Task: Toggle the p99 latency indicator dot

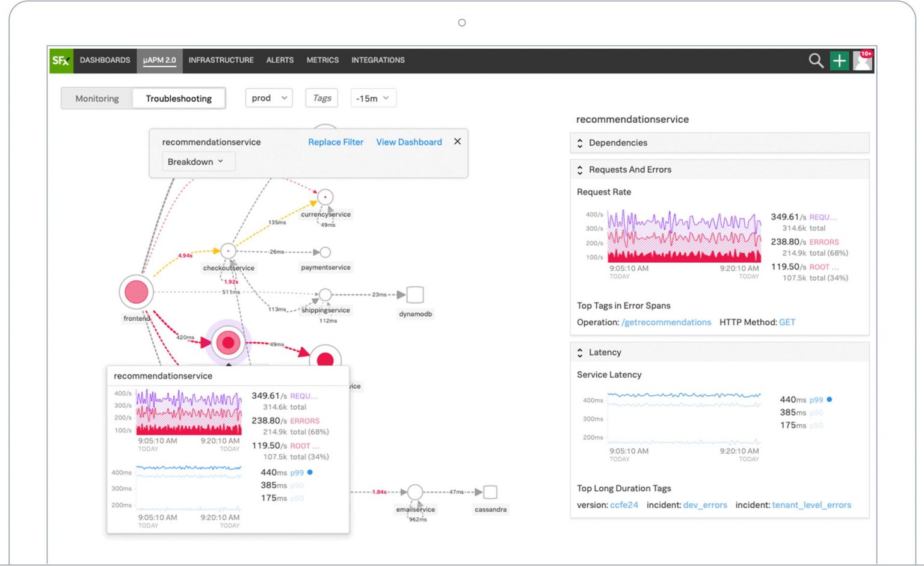Action: coord(830,399)
